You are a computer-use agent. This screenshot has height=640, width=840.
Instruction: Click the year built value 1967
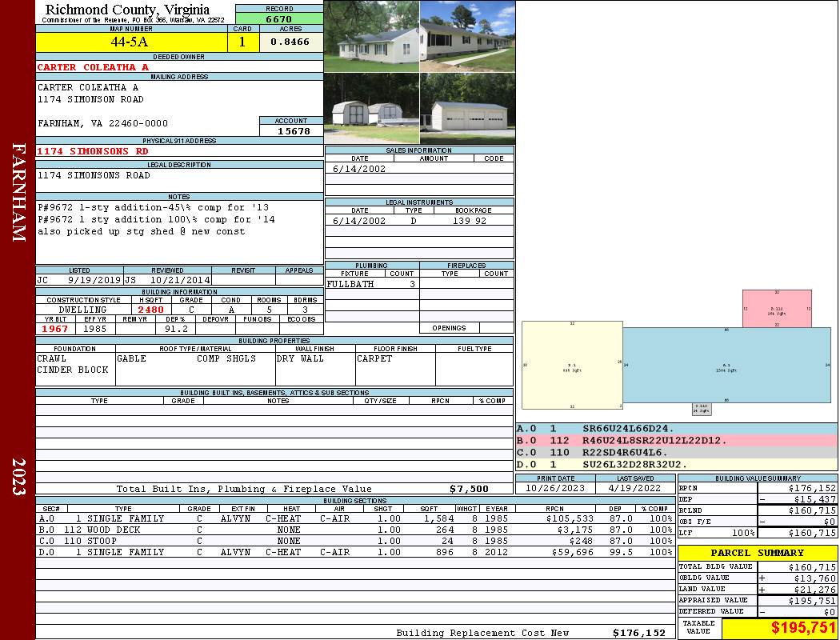55,329
